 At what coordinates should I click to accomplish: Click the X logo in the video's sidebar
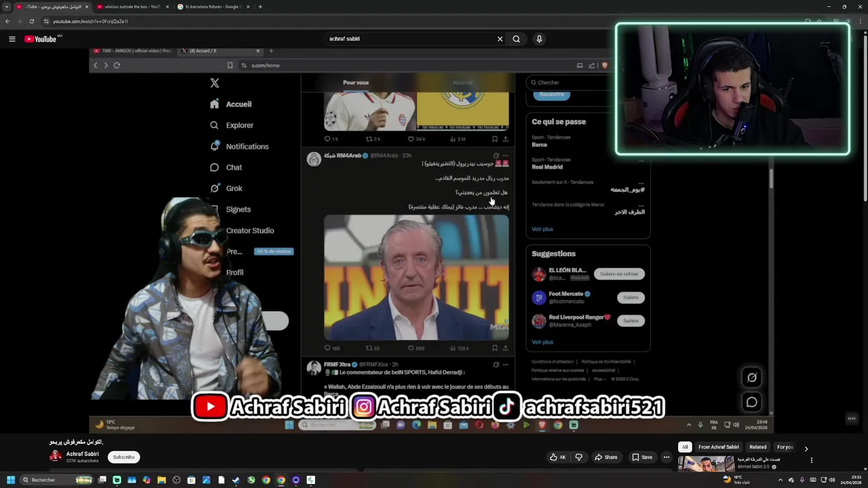tap(214, 83)
